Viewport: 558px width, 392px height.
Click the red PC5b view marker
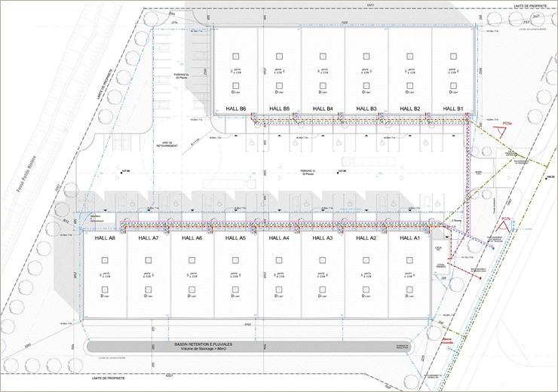pos(504,224)
